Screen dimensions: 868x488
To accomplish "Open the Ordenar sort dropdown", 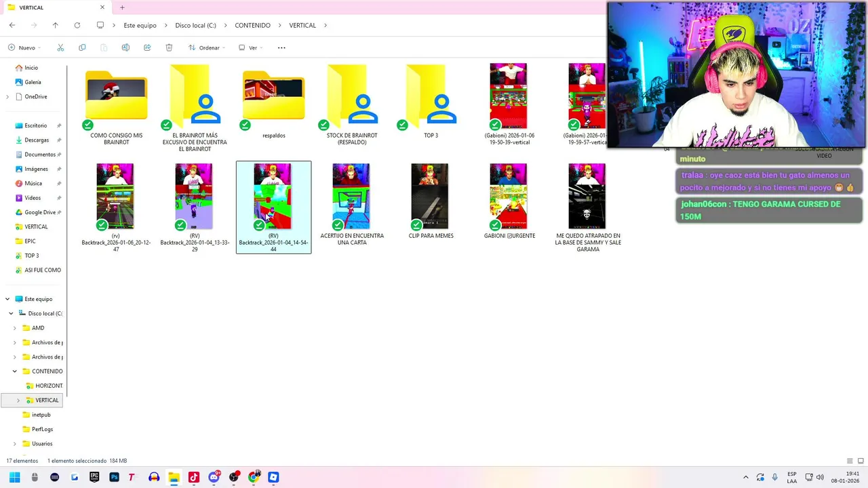I will [205, 47].
